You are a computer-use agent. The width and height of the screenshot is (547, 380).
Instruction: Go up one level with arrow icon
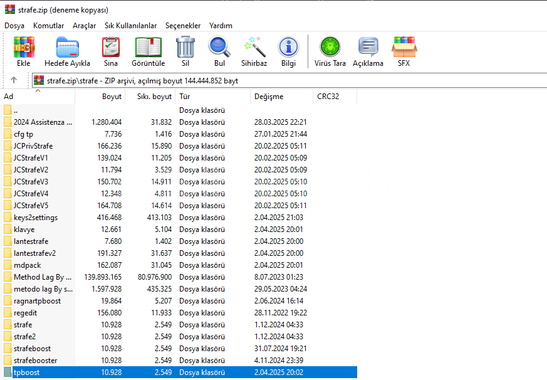14,80
